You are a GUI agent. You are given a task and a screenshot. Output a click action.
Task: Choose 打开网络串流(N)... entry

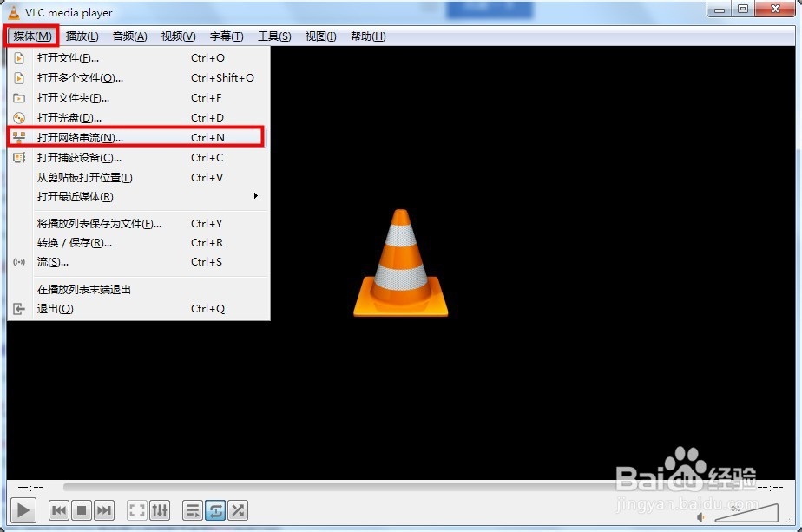[x=138, y=138]
